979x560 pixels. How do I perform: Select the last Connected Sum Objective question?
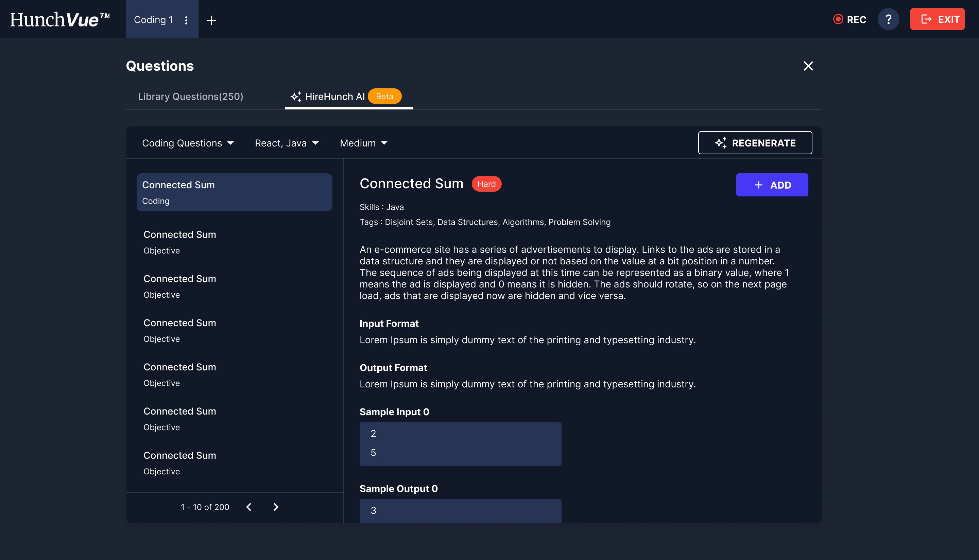(x=179, y=463)
